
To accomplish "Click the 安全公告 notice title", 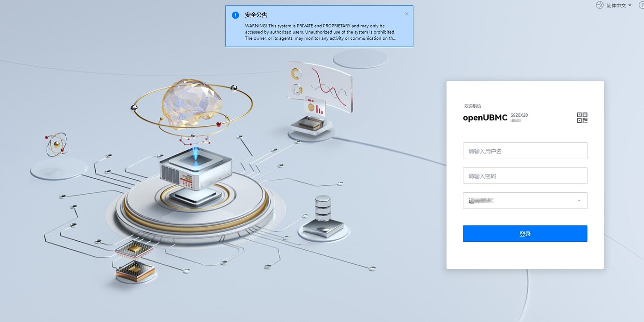I will tap(256, 15).
